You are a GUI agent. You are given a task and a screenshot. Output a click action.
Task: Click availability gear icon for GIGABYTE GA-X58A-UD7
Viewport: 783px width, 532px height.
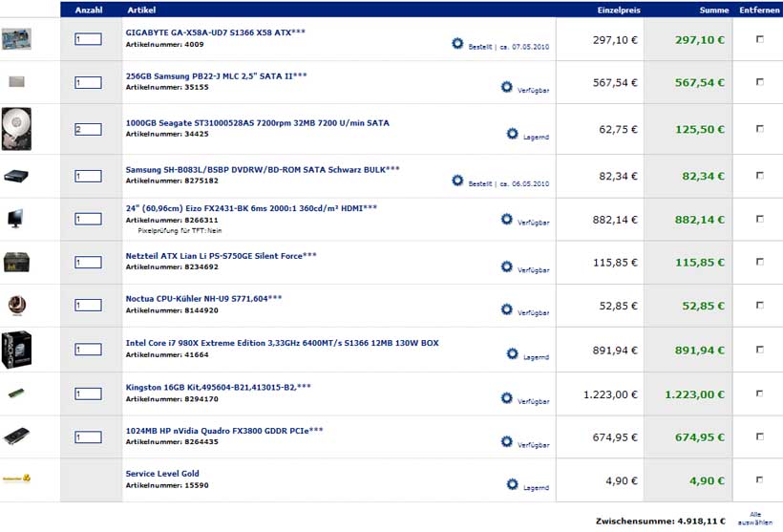tap(457, 44)
